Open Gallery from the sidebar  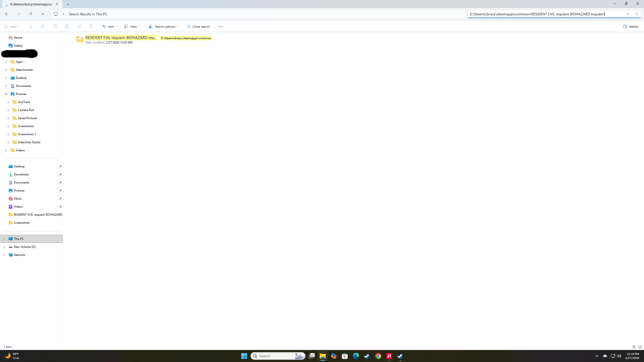click(x=18, y=46)
